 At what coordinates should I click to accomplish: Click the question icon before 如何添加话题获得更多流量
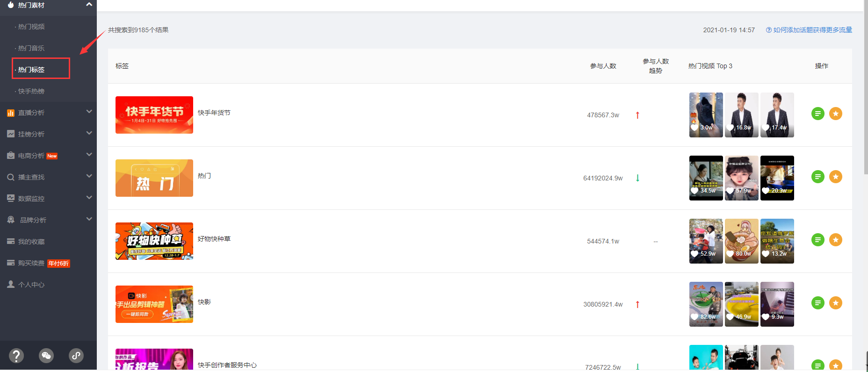pyautogui.click(x=768, y=30)
